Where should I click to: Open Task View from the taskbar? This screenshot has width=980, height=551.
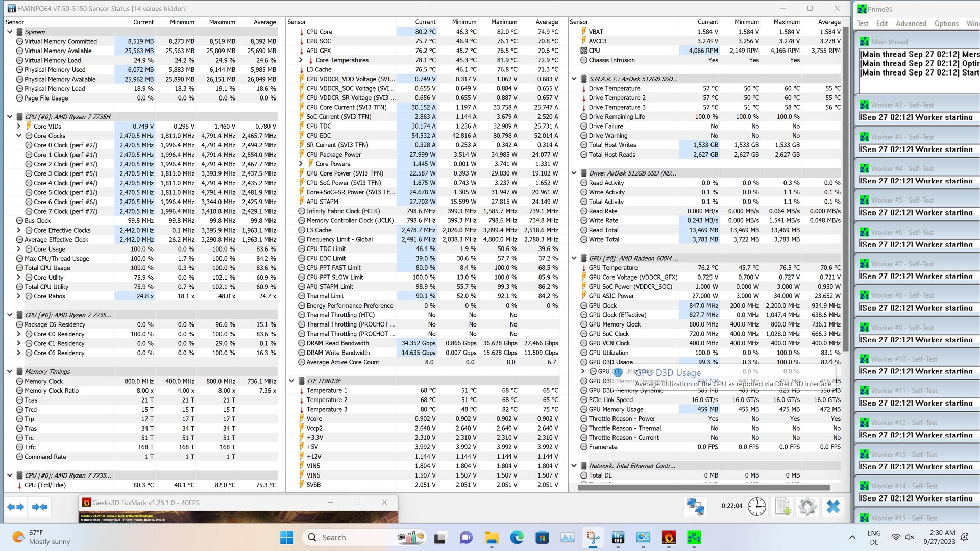tap(439, 537)
